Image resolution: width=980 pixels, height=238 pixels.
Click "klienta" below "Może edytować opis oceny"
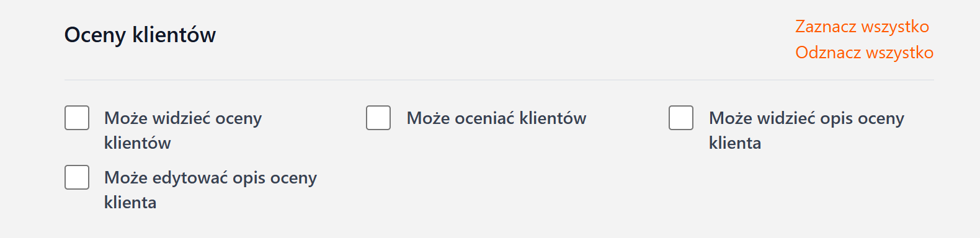[130, 202]
